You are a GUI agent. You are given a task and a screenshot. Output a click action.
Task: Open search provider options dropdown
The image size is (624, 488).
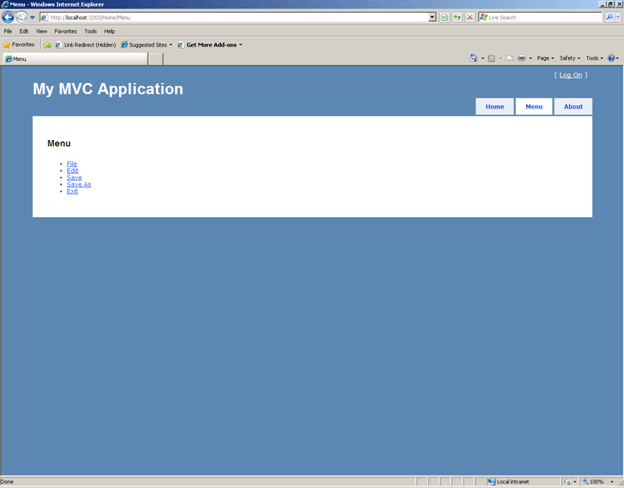click(x=618, y=18)
